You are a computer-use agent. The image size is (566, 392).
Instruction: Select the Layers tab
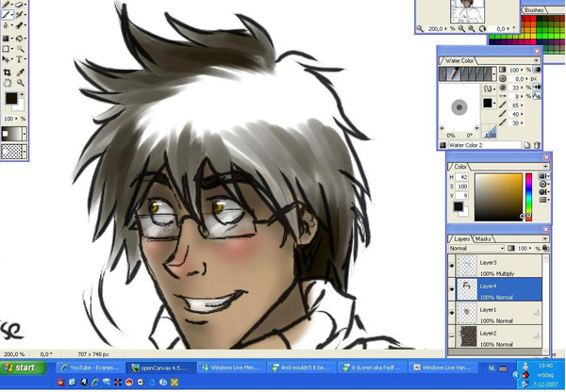coord(461,238)
